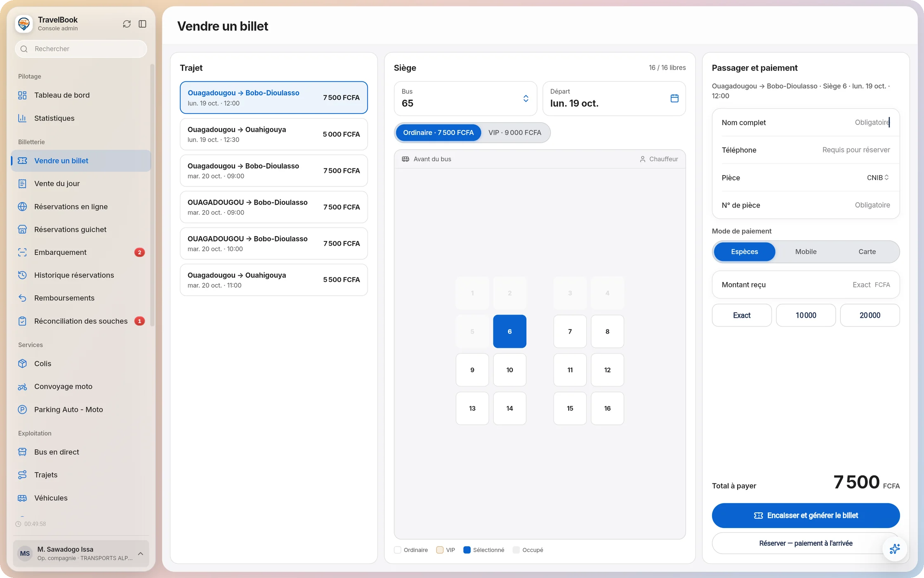Select the Ouagadougou → Ouahigouya 12:30 trip
The image size is (924, 578).
[x=273, y=134]
